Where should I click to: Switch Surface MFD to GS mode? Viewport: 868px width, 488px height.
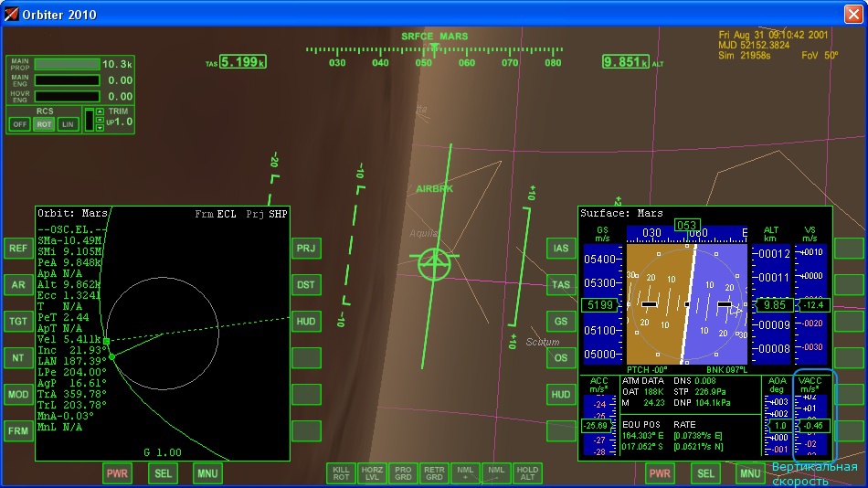point(561,322)
